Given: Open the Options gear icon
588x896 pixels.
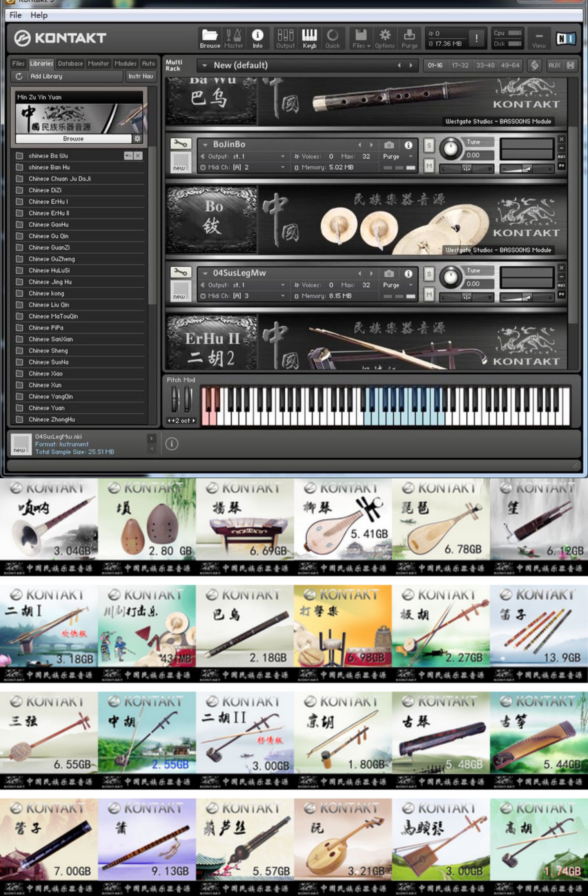Looking at the screenshot, I should [385, 38].
